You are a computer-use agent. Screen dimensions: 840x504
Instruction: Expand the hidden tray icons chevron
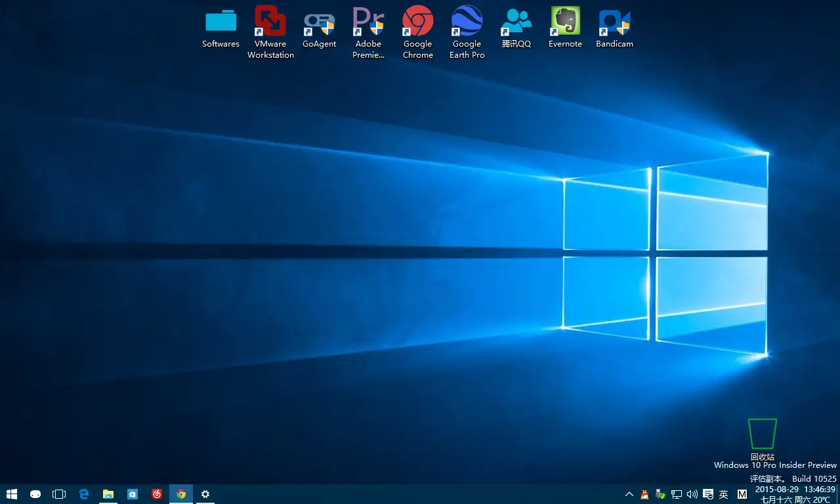point(629,494)
